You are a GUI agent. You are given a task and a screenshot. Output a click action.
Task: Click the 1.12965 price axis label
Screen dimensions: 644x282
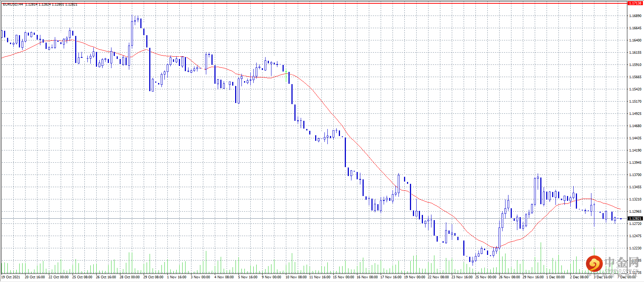pyautogui.click(x=635, y=212)
